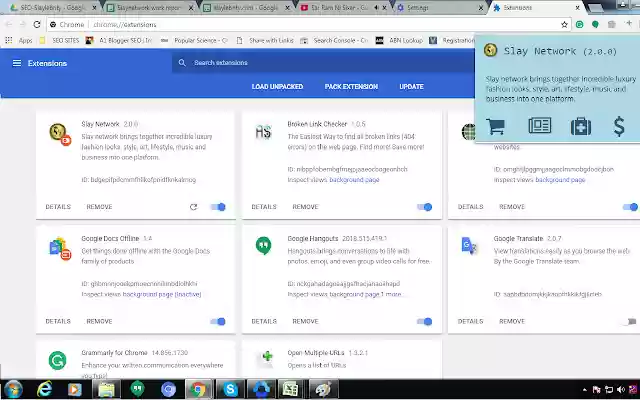This screenshot has height=400, width=640.
Task: Open DETAILS for Broken Link Checker
Action: 264,207
